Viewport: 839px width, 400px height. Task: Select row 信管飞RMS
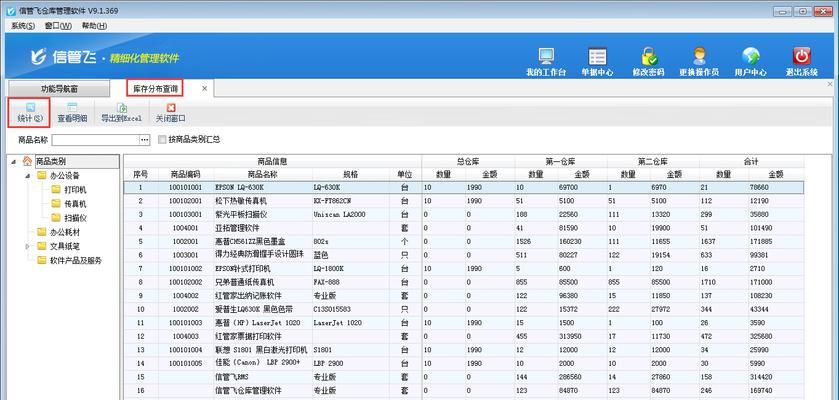463,377
